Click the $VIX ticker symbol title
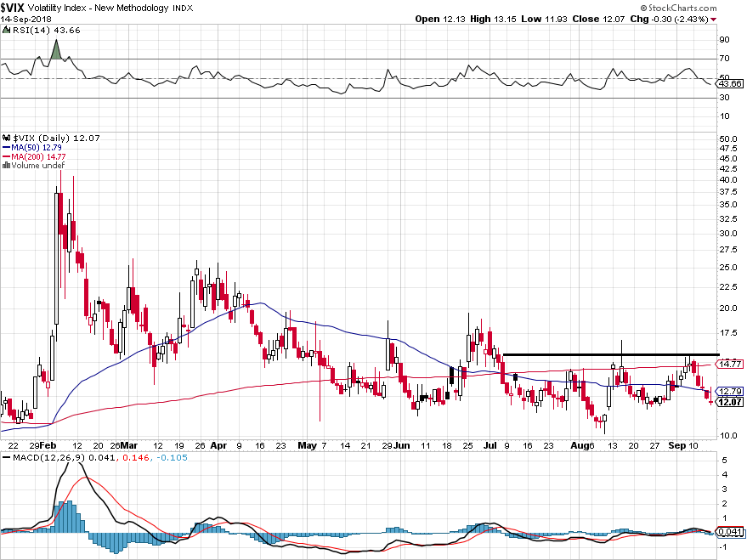The image size is (747, 560). coord(13,8)
